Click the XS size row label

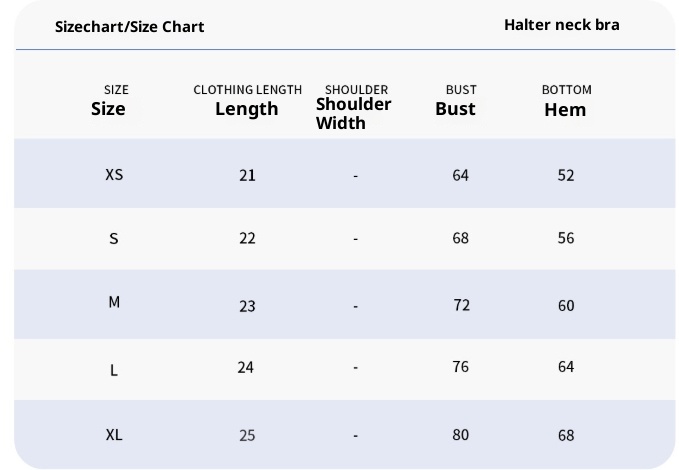(114, 174)
